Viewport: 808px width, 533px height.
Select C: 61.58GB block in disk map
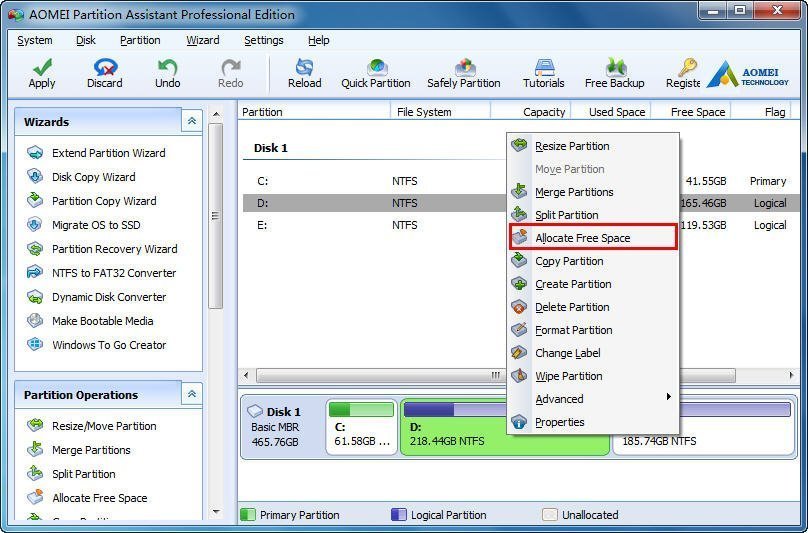pos(362,427)
